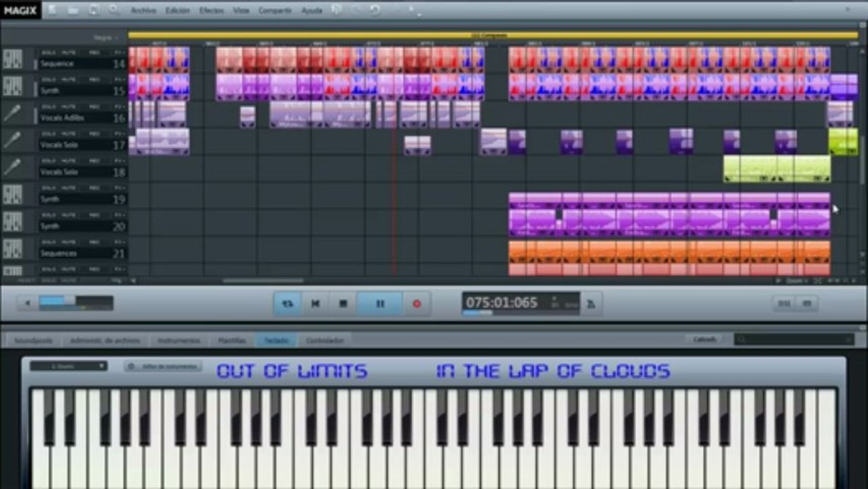Open the Archivo menu
The height and width of the screenshot is (489, 868).
click(143, 11)
